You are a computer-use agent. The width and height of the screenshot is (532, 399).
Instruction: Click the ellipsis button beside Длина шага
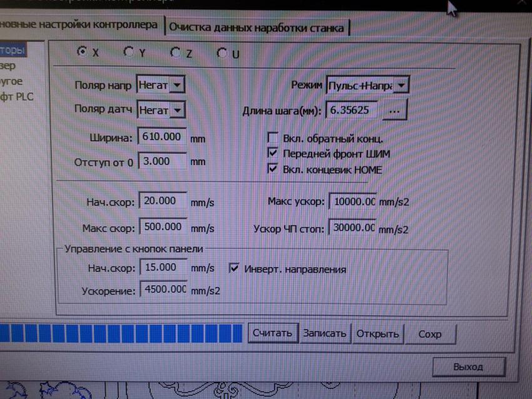click(x=394, y=111)
